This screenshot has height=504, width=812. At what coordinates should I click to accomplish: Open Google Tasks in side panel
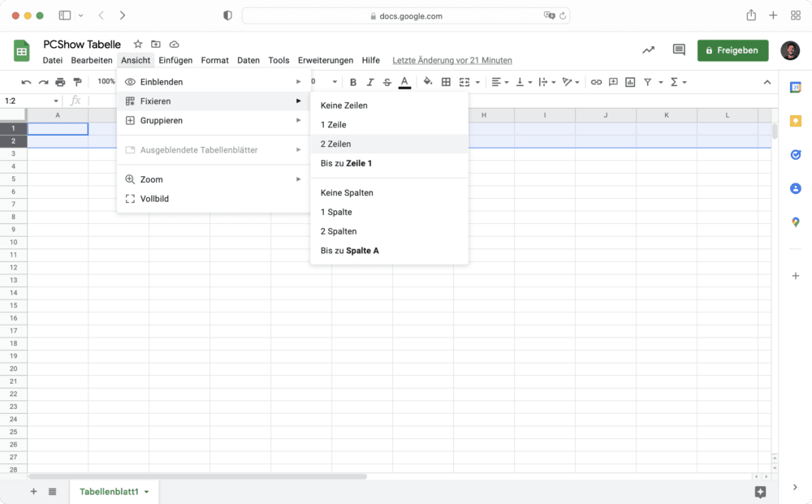796,154
